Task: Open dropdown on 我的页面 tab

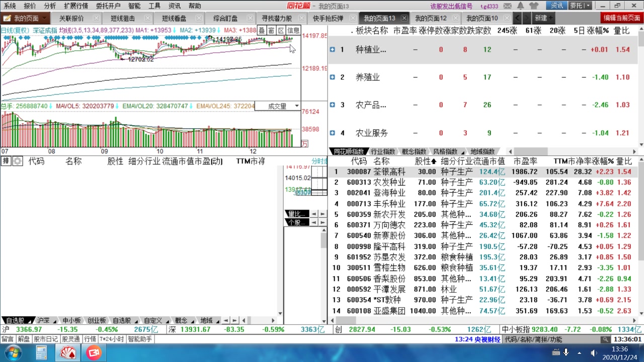Action: click(x=45, y=18)
